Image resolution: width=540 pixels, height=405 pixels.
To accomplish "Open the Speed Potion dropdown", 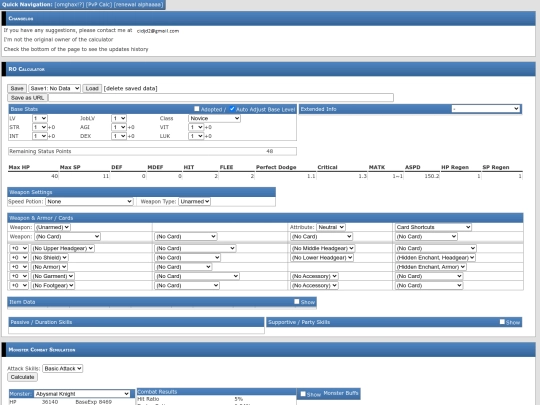I will pyautogui.click(x=89, y=201).
